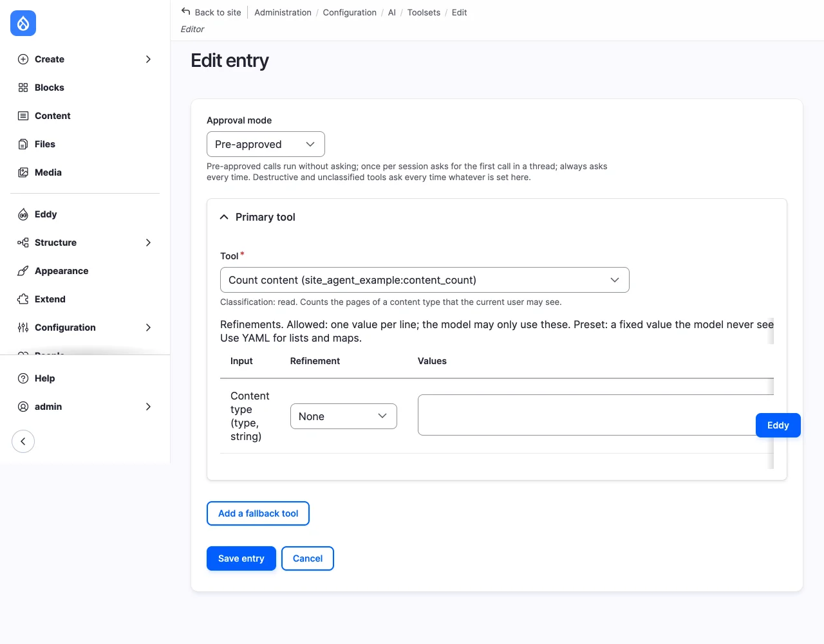Click the Appearance paintbrush icon
The image size is (824, 644).
(x=23, y=271)
